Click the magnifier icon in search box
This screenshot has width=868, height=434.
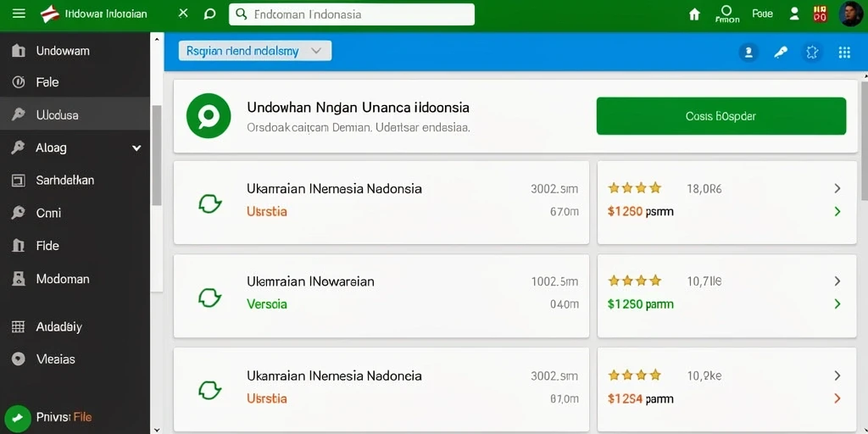point(242,14)
